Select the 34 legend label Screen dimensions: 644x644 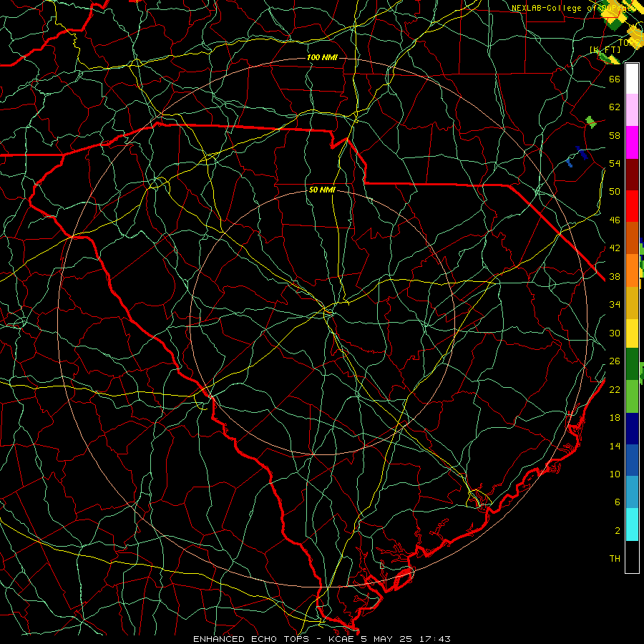point(615,305)
